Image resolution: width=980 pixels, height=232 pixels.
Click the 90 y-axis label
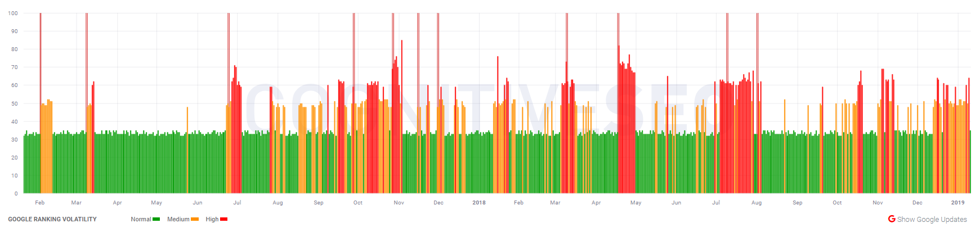pos(15,31)
